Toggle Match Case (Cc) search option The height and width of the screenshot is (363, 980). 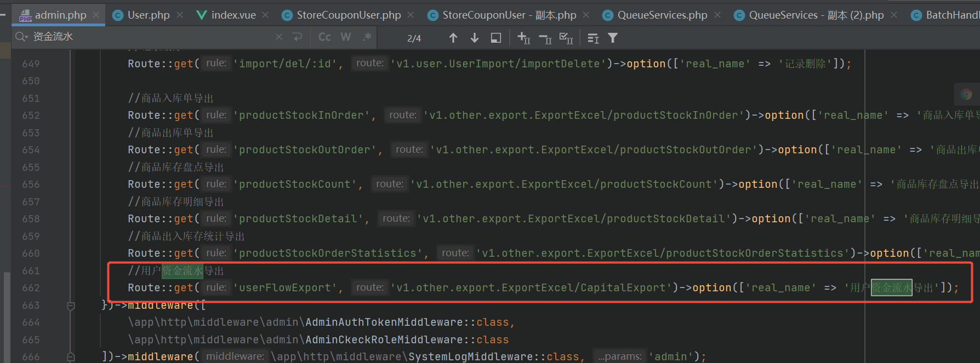click(324, 37)
